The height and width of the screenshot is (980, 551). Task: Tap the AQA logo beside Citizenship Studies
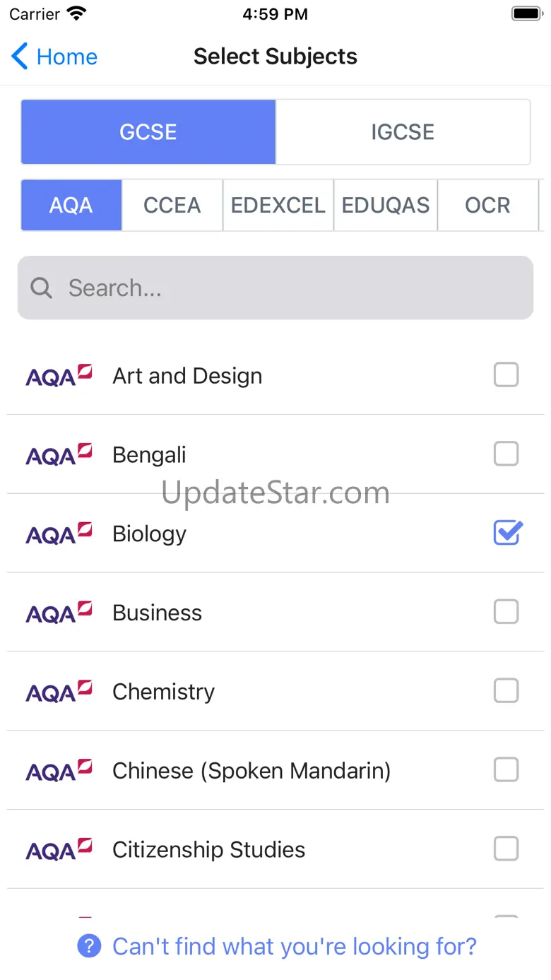coord(59,849)
